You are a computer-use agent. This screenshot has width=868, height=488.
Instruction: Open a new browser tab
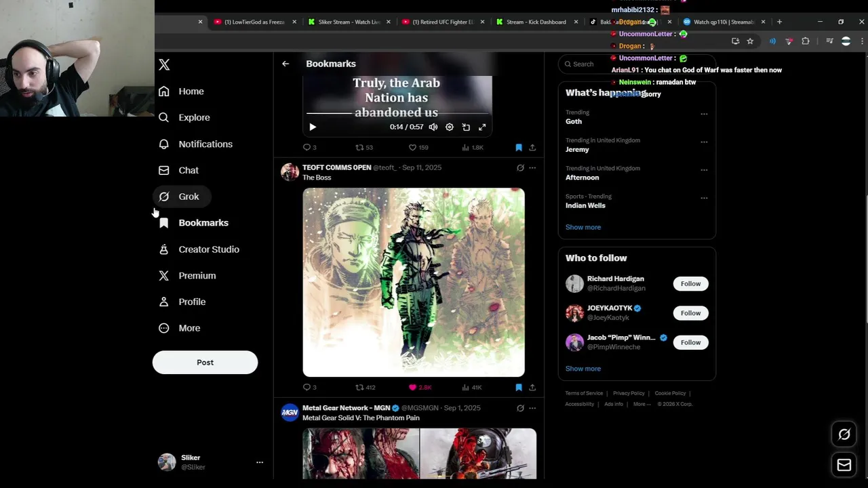[779, 22]
